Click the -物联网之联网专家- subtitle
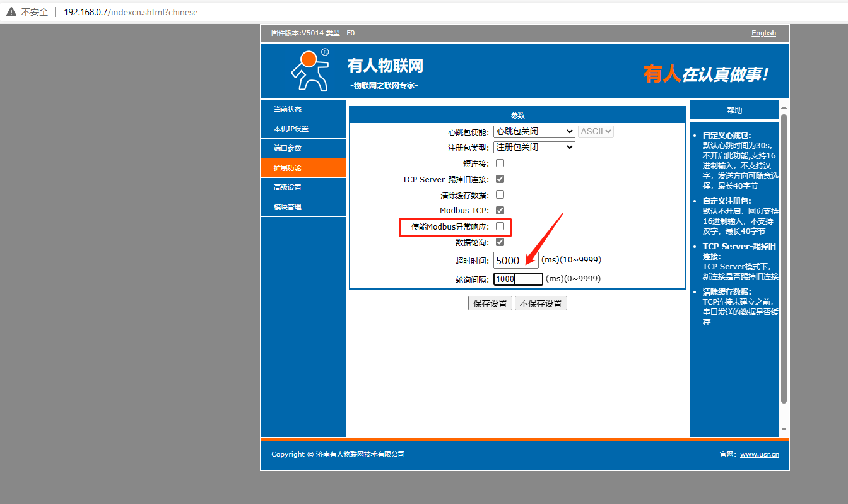The height and width of the screenshot is (504, 848). point(384,85)
